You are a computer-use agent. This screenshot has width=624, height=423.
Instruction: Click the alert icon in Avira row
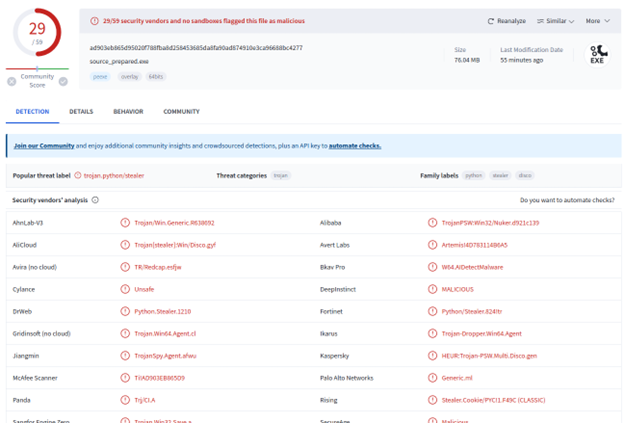[125, 267]
